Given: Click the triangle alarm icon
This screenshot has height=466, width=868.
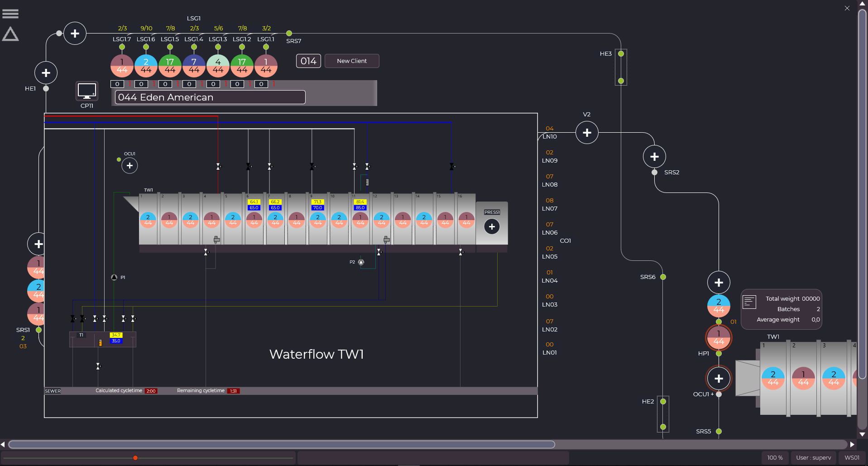Looking at the screenshot, I should click(x=10, y=34).
